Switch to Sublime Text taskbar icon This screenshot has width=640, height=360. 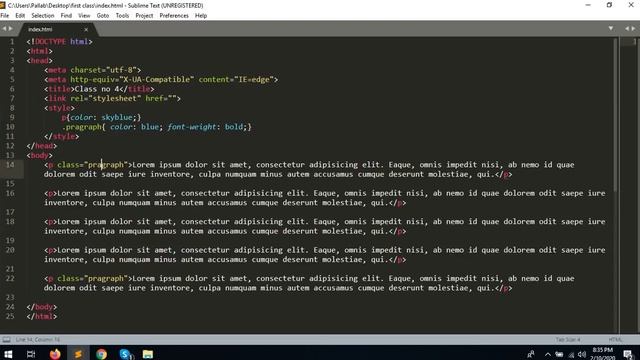(78, 354)
